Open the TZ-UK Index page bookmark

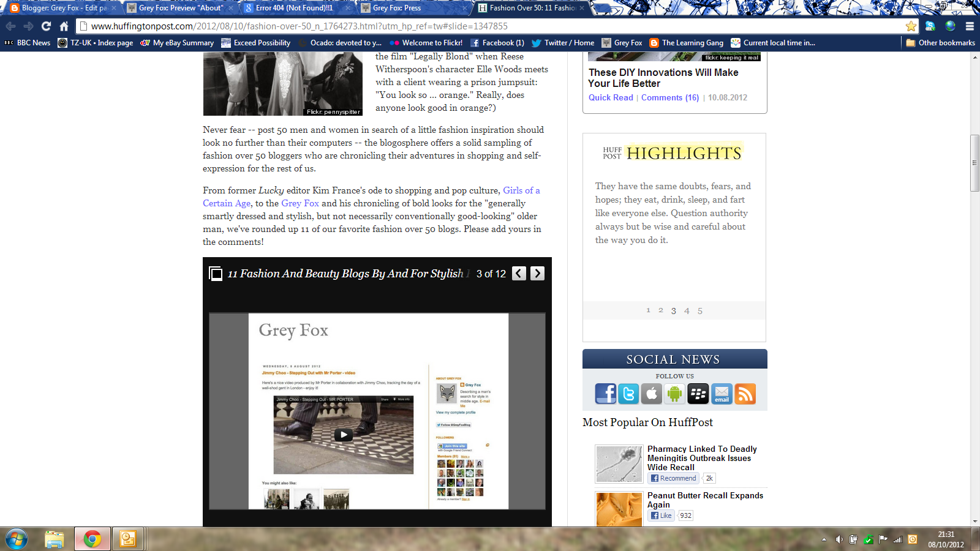coord(95,43)
